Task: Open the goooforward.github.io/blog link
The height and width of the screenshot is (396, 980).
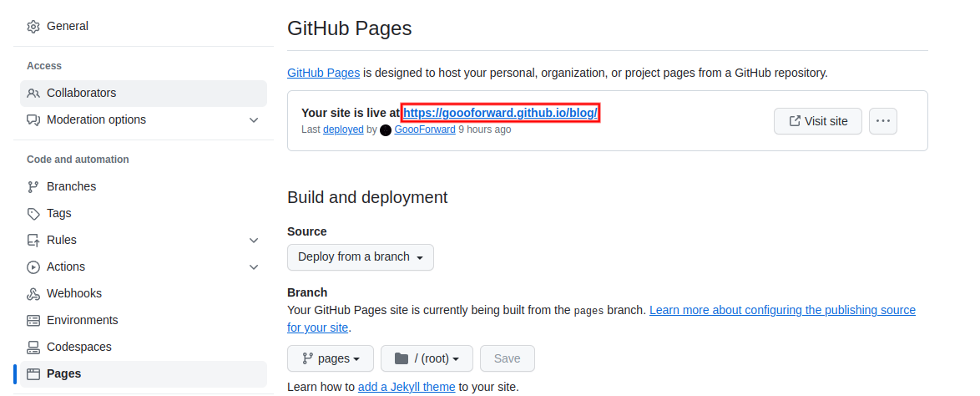Action: pyautogui.click(x=501, y=114)
